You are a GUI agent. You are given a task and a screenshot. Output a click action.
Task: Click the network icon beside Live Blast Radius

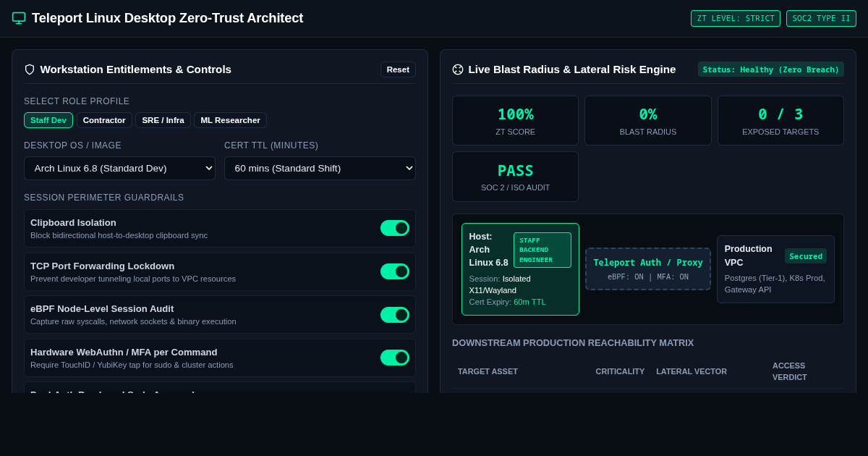pyautogui.click(x=458, y=69)
